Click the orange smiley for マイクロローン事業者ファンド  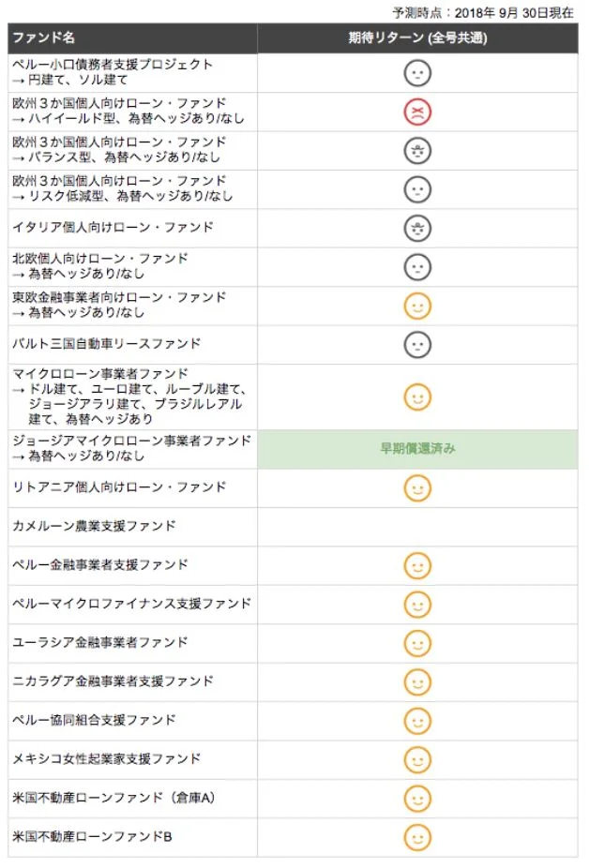tap(416, 397)
